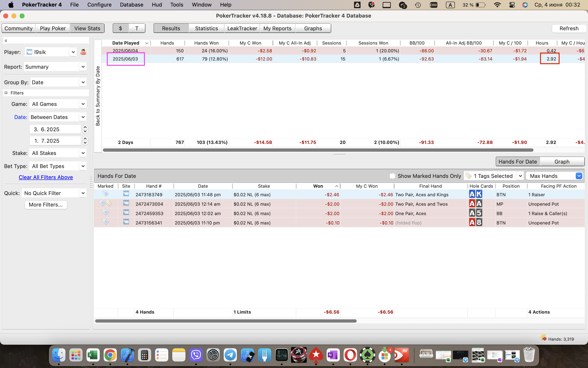Collapse the left sidebar with the arrow

6,41
